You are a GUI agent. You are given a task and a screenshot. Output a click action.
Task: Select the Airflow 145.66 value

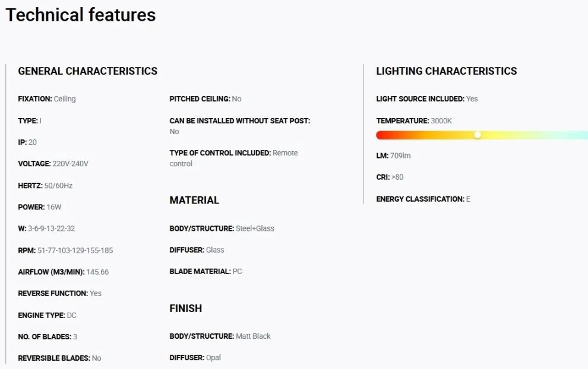(x=97, y=272)
